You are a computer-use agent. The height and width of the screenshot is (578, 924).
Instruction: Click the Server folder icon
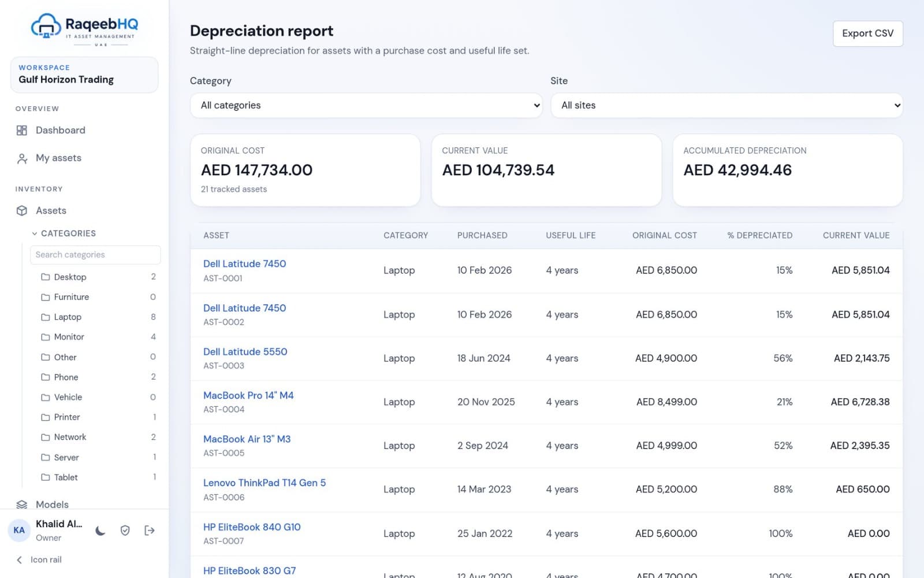[46, 457]
